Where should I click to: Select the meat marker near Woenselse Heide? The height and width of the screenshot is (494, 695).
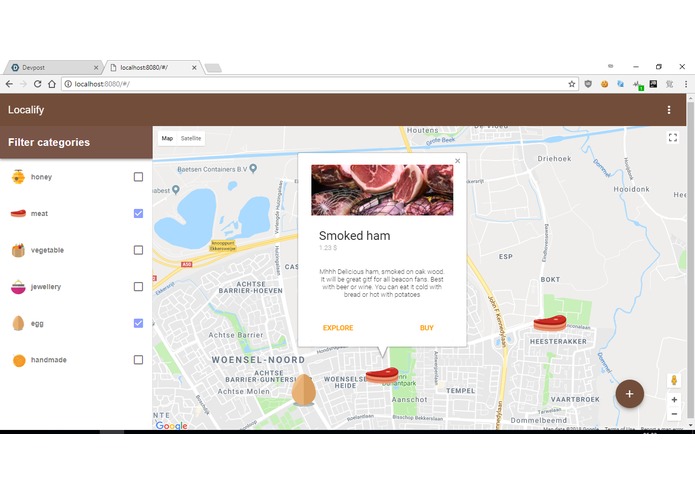click(382, 375)
